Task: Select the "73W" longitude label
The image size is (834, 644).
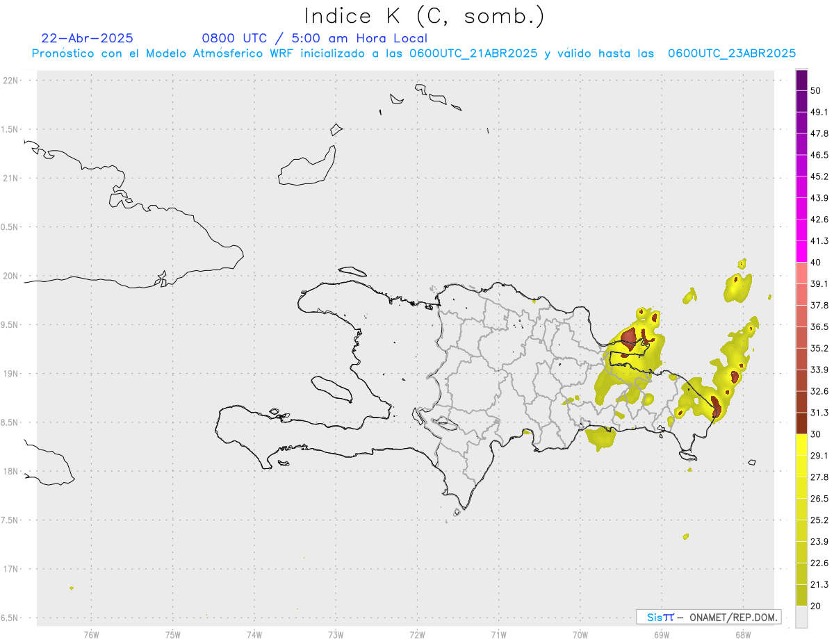Action: 336,634
